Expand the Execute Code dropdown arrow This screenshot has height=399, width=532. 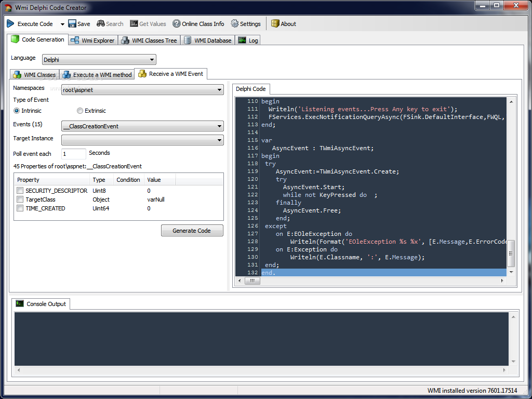[62, 24]
